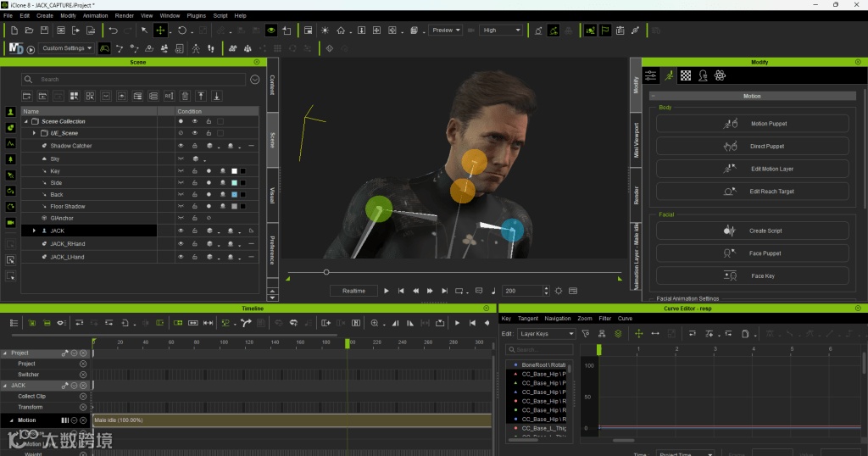Click the white color swatch of Key light
Image resolution: width=868 pixels, height=456 pixels.
coord(235,171)
